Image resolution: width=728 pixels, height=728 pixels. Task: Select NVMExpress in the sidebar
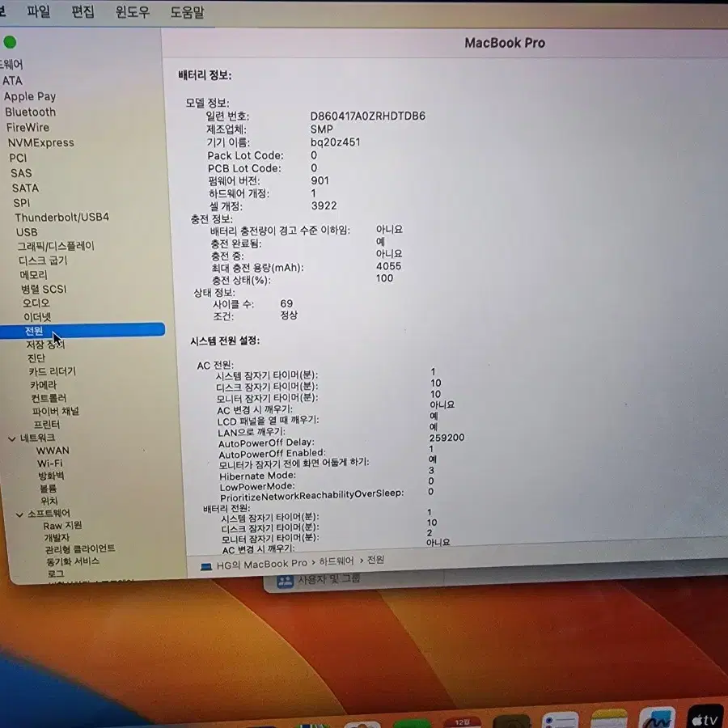point(41,142)
